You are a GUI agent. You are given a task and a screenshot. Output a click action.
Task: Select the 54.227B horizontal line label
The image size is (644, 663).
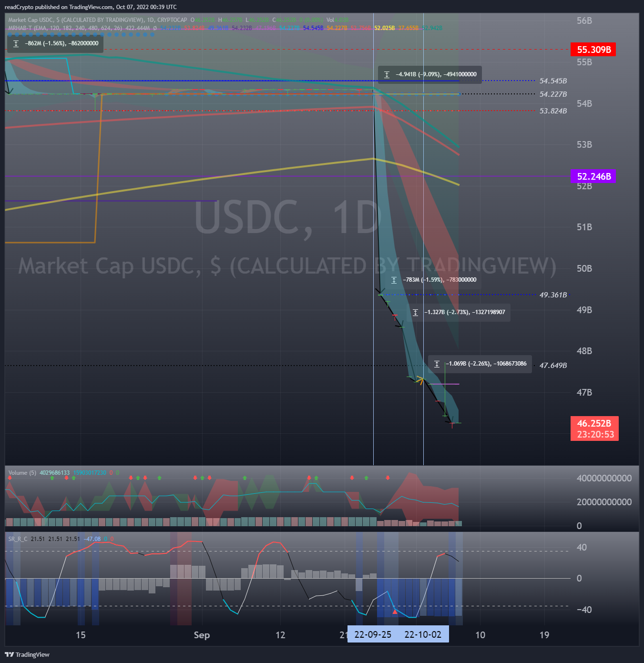tap(553, 94)
